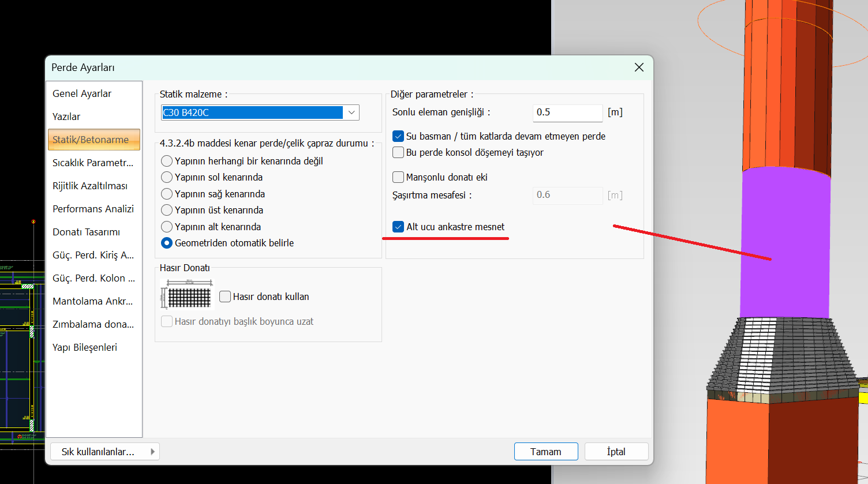Select Yapının herhangi bir kenarında değil
868x484 pixels.
click(x=167, y=161)
